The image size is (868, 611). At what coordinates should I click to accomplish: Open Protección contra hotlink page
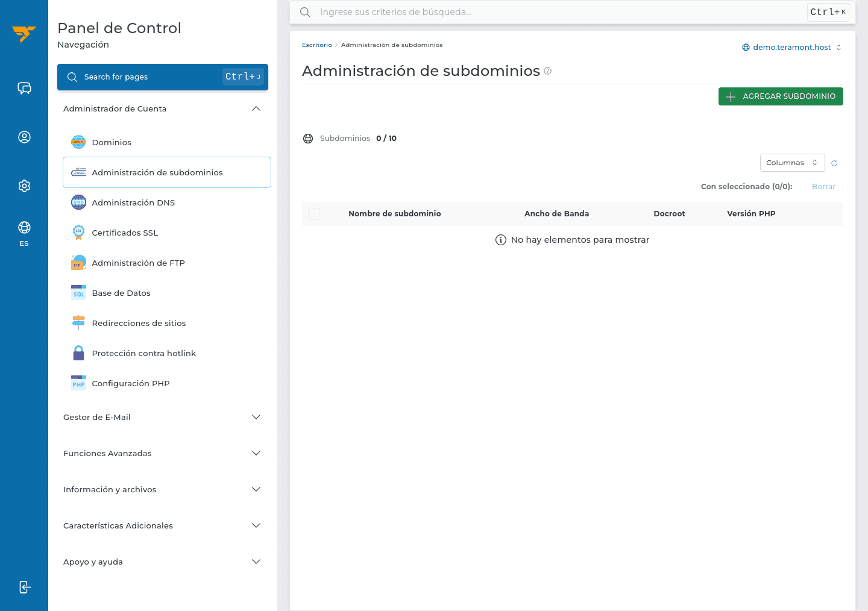click(167, 353)
